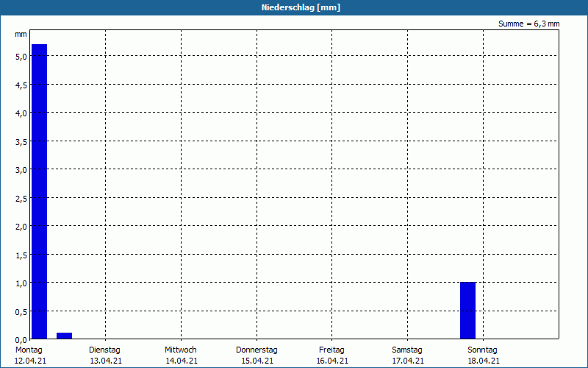Image resolution: width=588 pixels, height=368 pixels.
Task: Click the small second bar on Monday
Action: click(64, 336)
